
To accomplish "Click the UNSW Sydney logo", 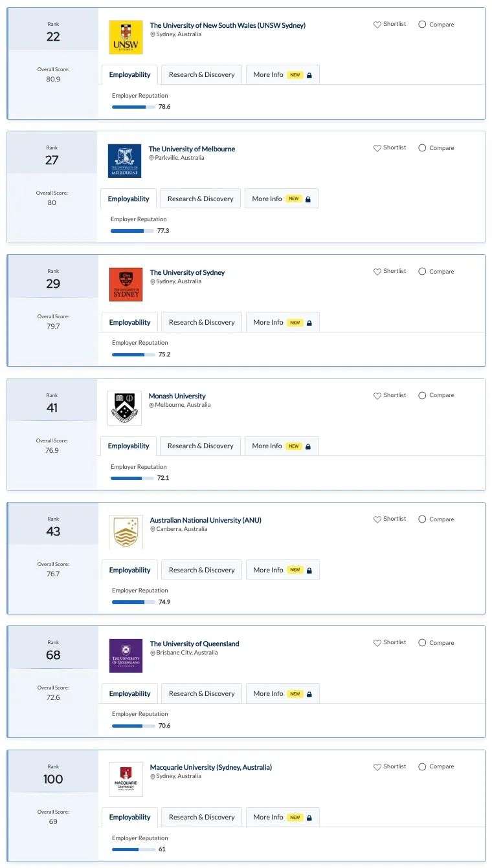I will point(126,38).
